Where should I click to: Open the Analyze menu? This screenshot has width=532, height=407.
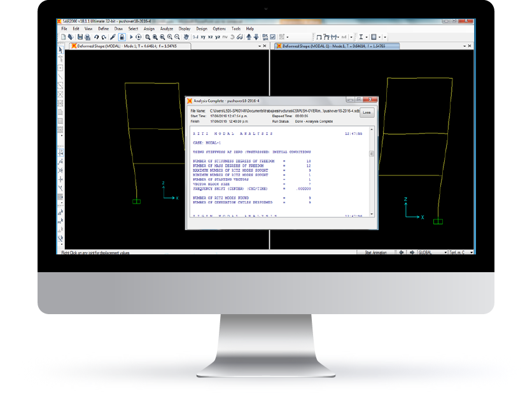(x=167, y=29)
